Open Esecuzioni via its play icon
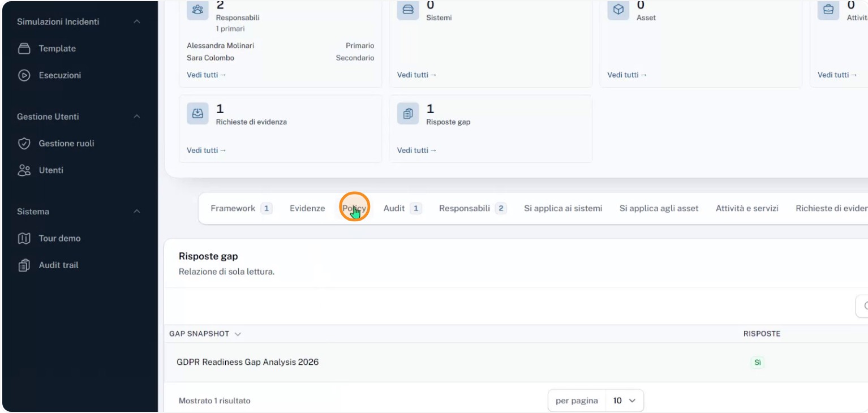 click(x=24, y=75)
